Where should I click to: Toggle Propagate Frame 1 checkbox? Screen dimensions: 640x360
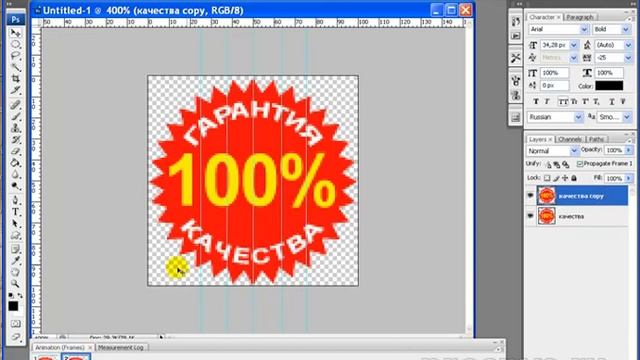pyautogui.click(x=580, y=164)
